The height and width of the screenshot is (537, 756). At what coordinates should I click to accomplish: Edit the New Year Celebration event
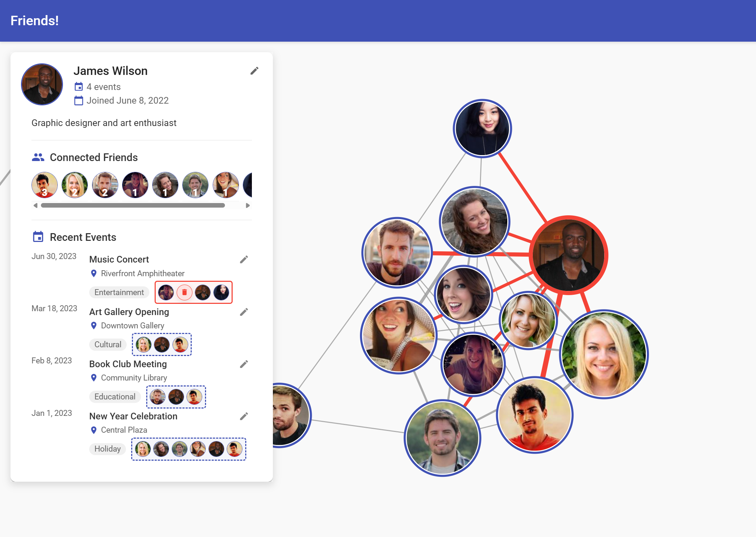pyautogui.click(x=244, y=416)
